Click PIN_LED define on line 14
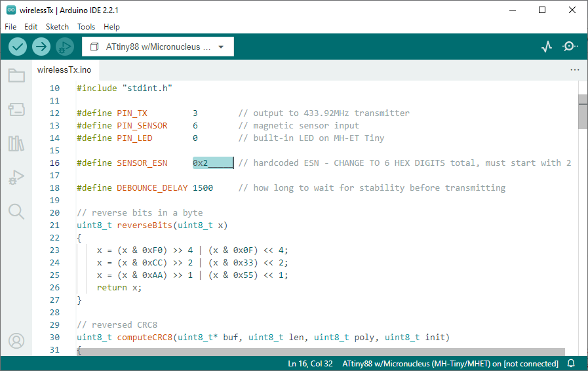This screenshot has height=371, width=588. [x=134, y=138]
